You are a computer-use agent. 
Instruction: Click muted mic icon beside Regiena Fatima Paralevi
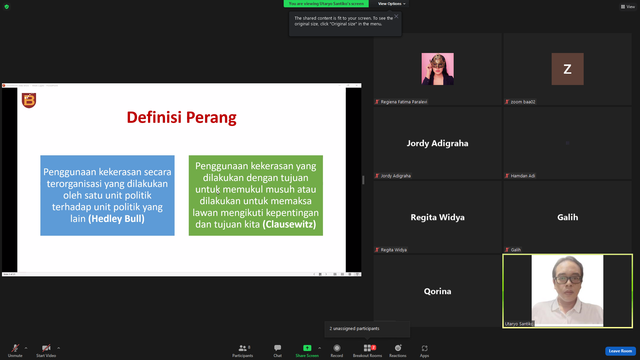coord(377,102)
